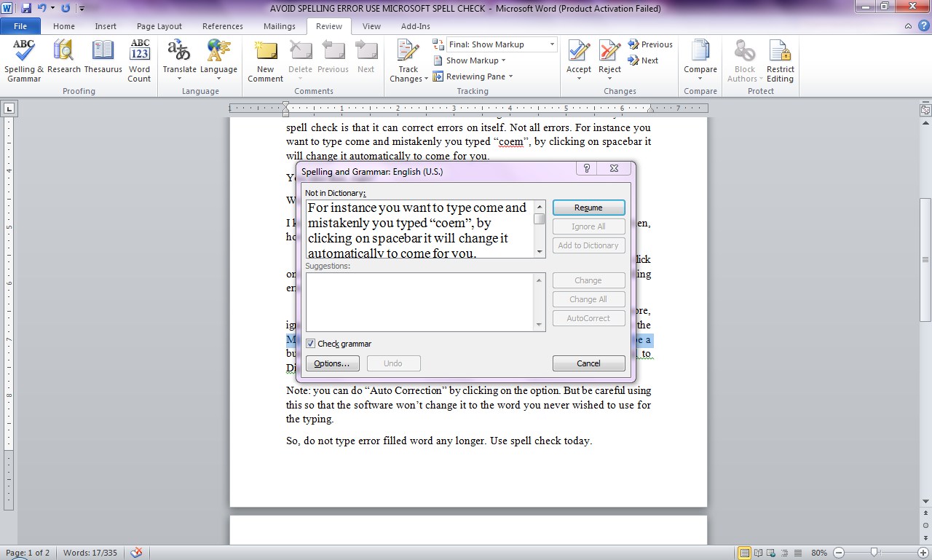Click the Words: 17/335 status bar entry
Viewport: 932px width, 560px height.
point(90,553)
